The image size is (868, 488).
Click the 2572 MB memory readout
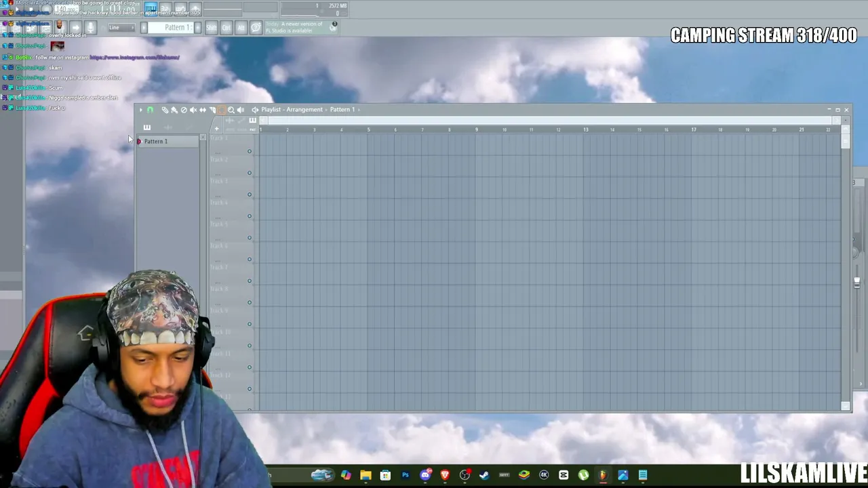[338, 6]
